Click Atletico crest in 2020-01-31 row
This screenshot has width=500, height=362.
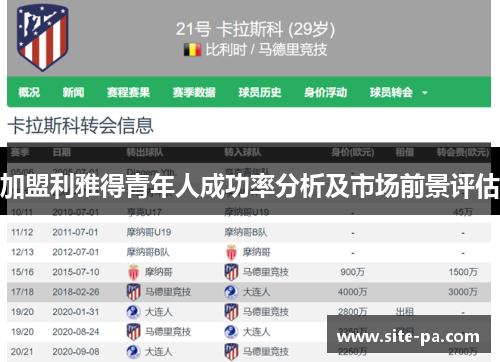pos(231,312)
